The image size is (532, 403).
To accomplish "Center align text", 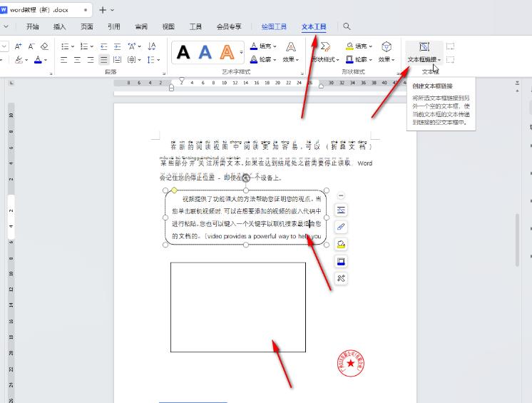I will click(77, 60).
